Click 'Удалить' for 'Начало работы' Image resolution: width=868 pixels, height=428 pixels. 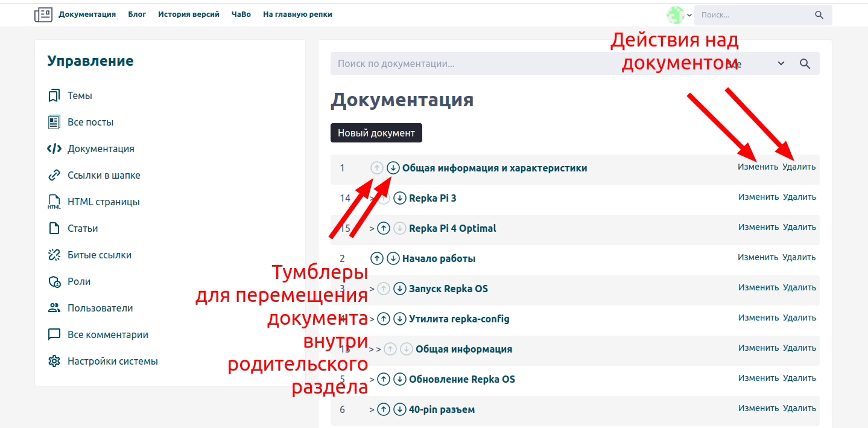[799, 257]
